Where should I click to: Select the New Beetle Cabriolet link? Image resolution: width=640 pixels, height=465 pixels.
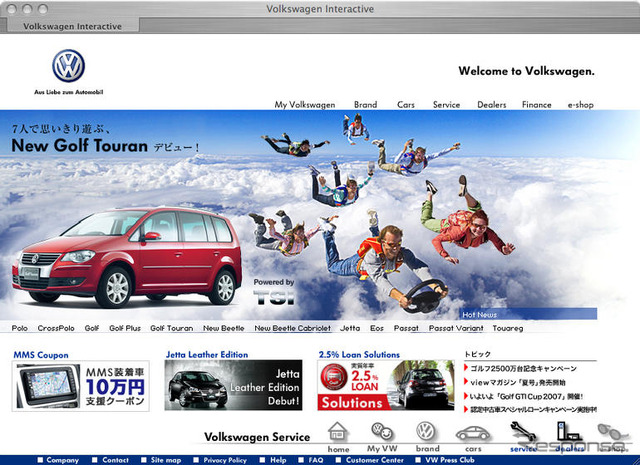(292, 328)
